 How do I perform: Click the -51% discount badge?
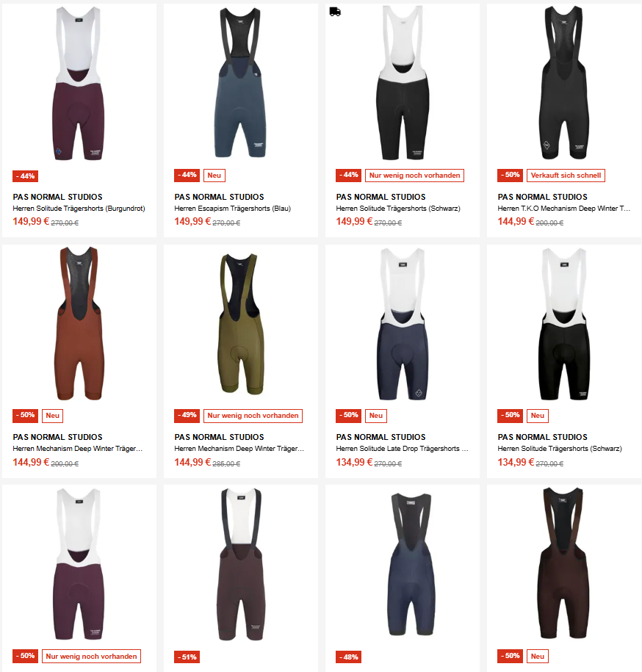(x=187, y=657)
